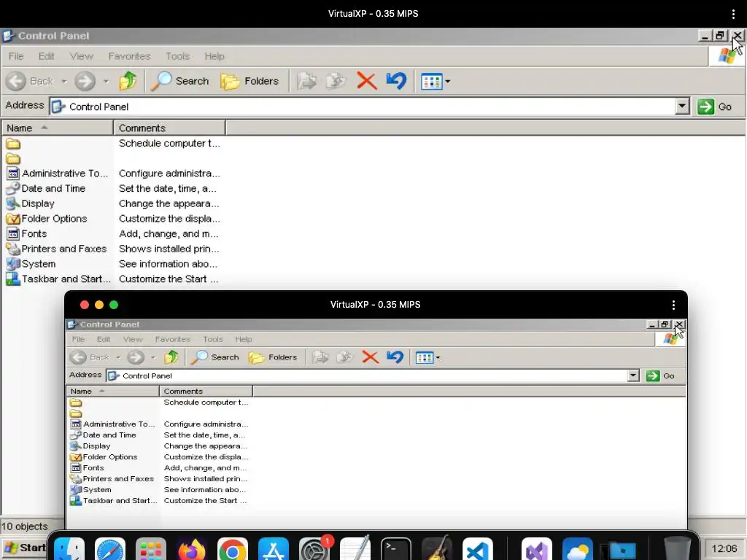Click Go button in background VirtualXP window
This screenshot has height=560, width=747.
click(715, 106)
